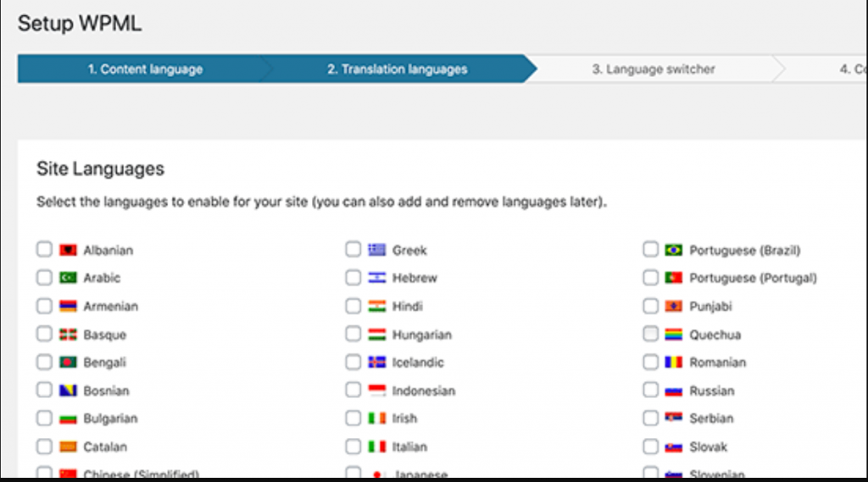Click the Indonesian language label
Viewport: 868px width, 482px height.
tap(424, 391)
